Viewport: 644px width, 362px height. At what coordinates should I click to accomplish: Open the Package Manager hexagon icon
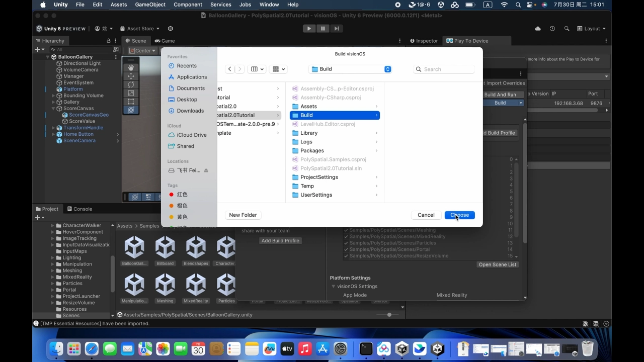[x=170, y=29]
